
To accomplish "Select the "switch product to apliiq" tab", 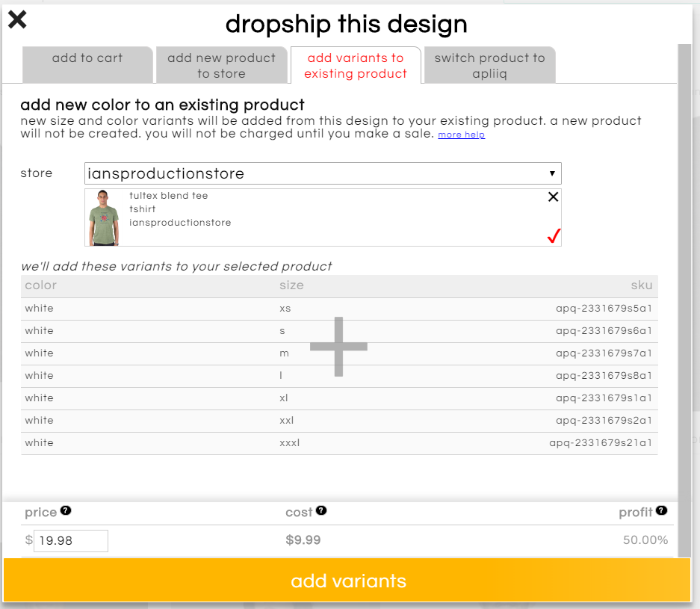I will [x=489, y=65].
